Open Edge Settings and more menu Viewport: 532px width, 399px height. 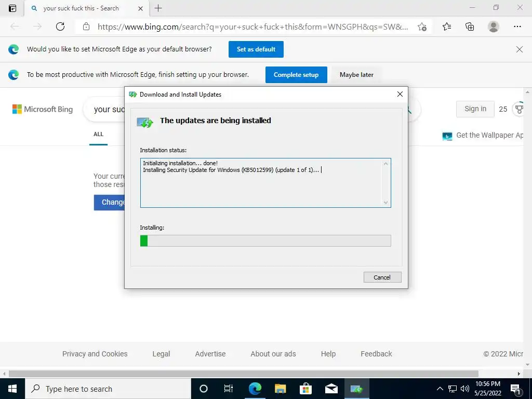coord(517,26)
